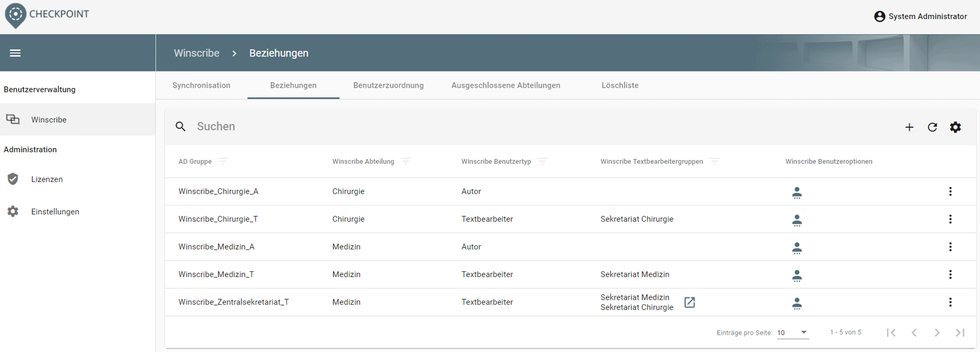
Task: Filter the AD Gruppe column
Action: [x=224, y=161]
